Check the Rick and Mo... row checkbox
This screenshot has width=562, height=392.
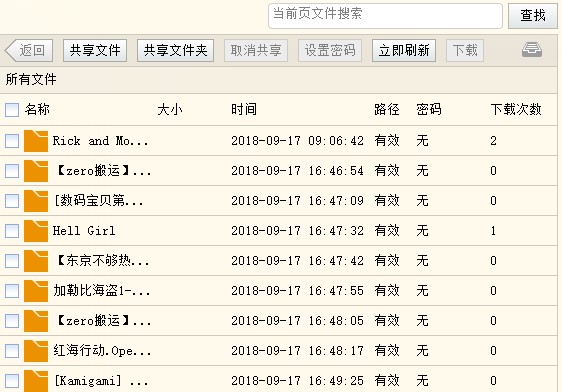coord(12,141)
